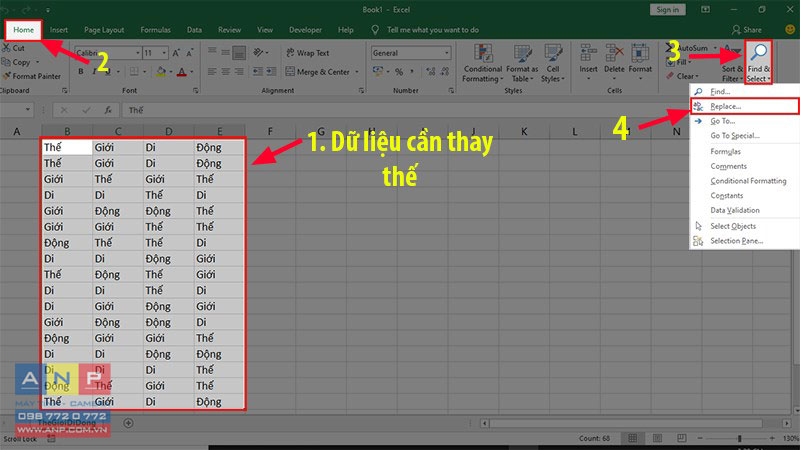Click AutoSum
Viewport: 800px width, 450px height.
(687, 48)
